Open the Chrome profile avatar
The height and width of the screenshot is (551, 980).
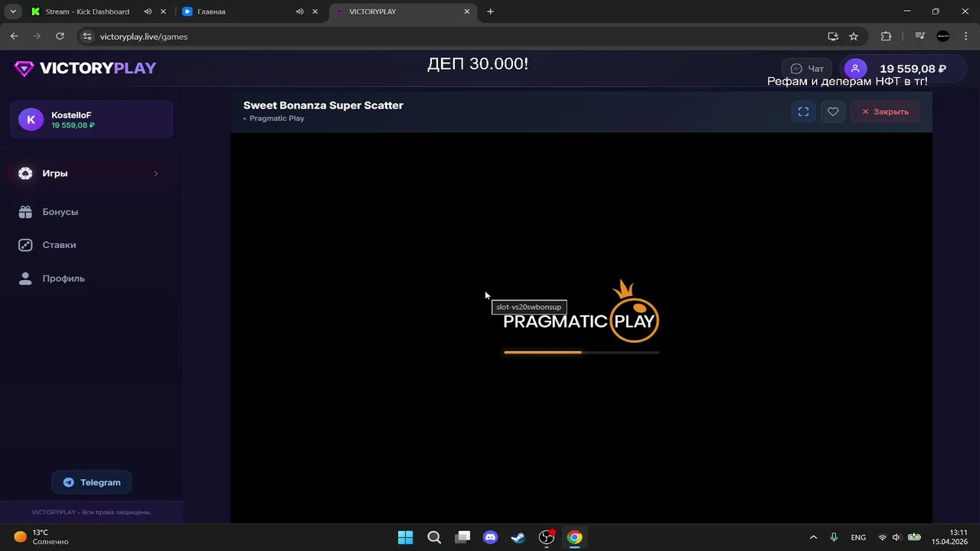click(x=943, y=36)
